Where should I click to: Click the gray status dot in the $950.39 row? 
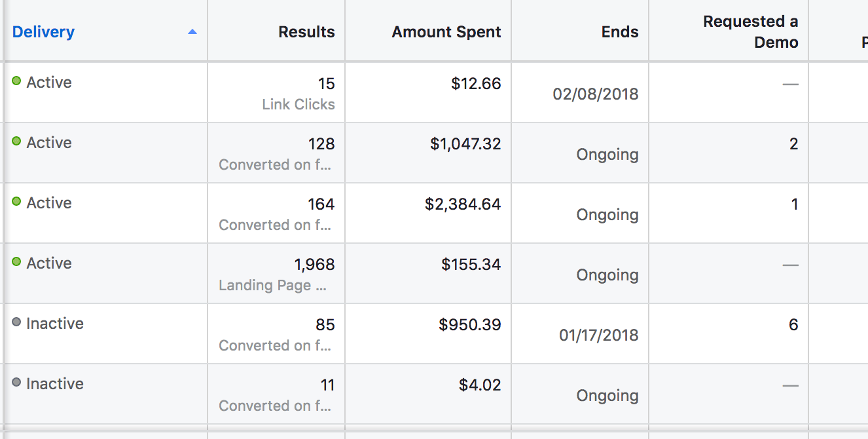tap(16, 322)
